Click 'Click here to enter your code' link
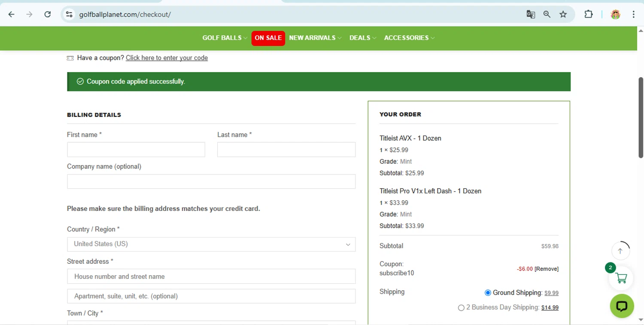 pos(167,58)
